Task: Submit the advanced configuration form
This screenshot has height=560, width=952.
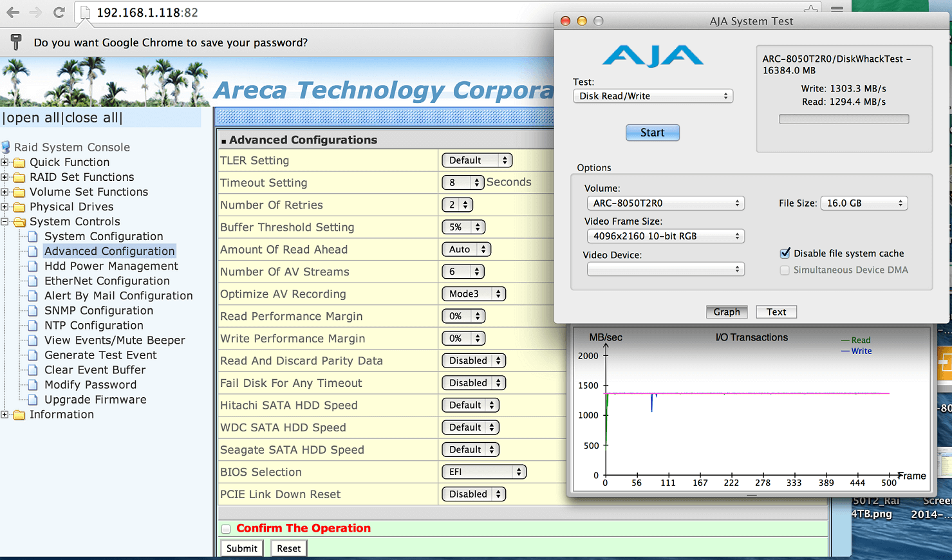Action: (242, 548)
